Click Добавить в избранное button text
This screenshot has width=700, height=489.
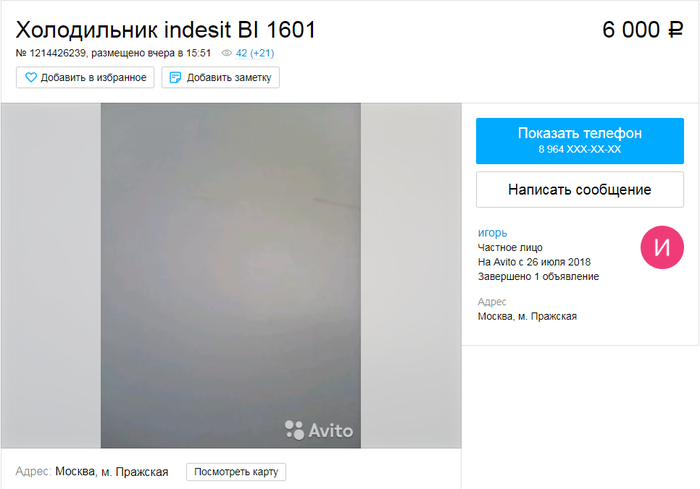(93, 78)
